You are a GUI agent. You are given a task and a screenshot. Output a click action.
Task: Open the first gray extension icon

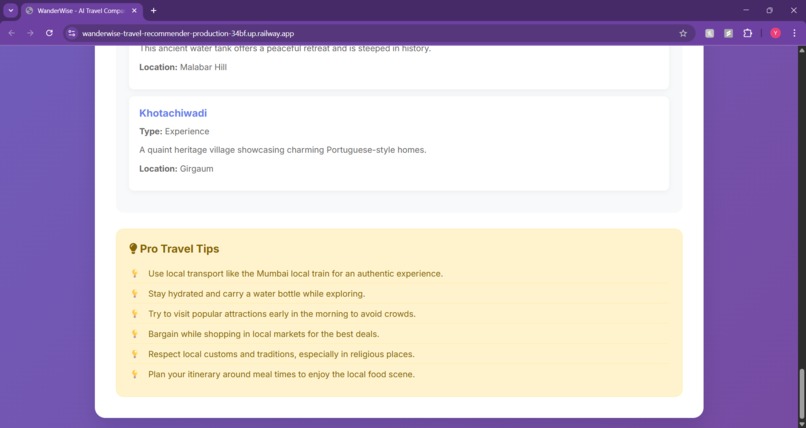coord(709,33)
